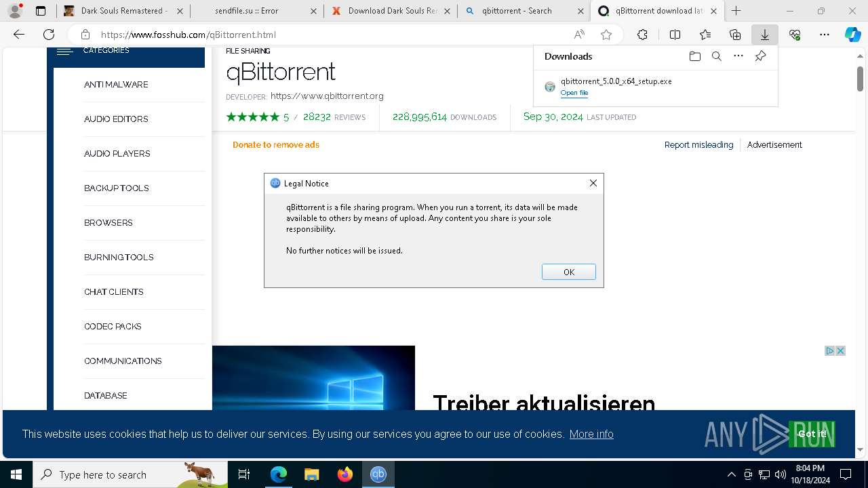
Task: Open the Copilot sidebar
Action: tap(852, 35)
